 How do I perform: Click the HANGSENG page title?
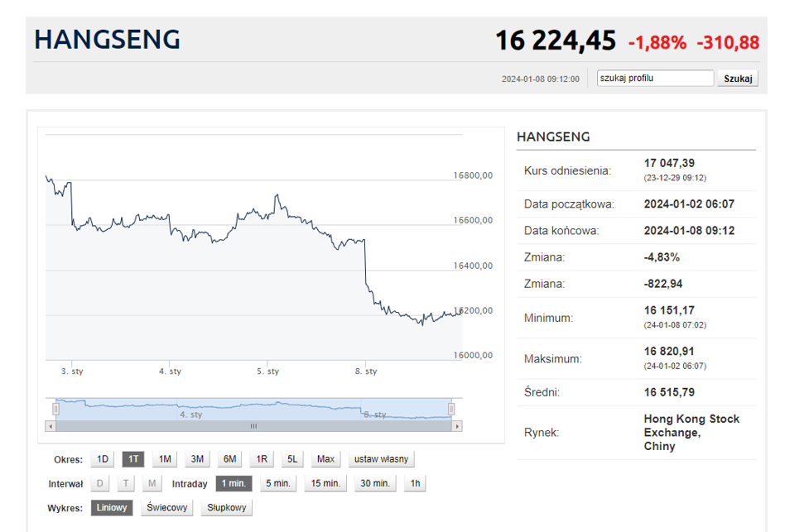(x=107, y=40)
